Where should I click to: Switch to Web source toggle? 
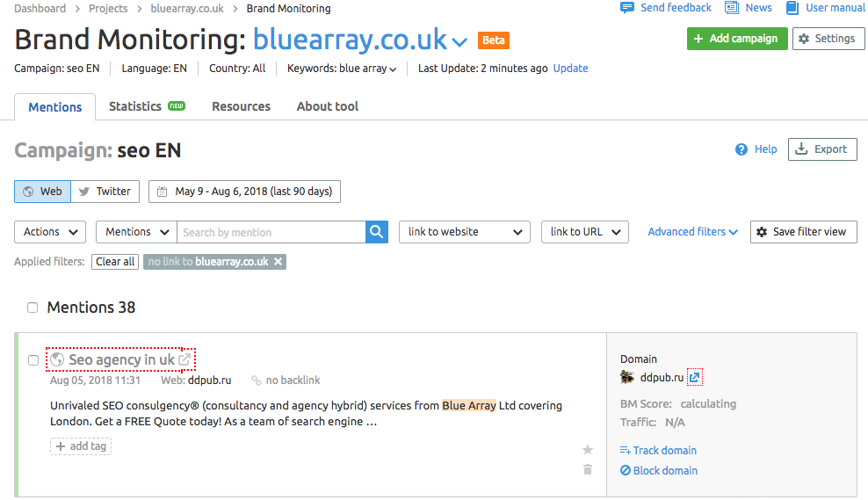pyautogui.click(x=43, y=192)
